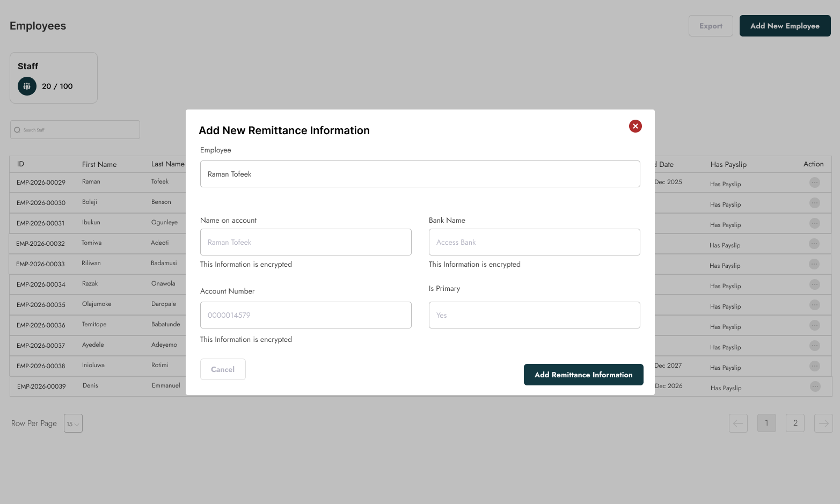Click the search magnifier icon

tap(17, 130)
